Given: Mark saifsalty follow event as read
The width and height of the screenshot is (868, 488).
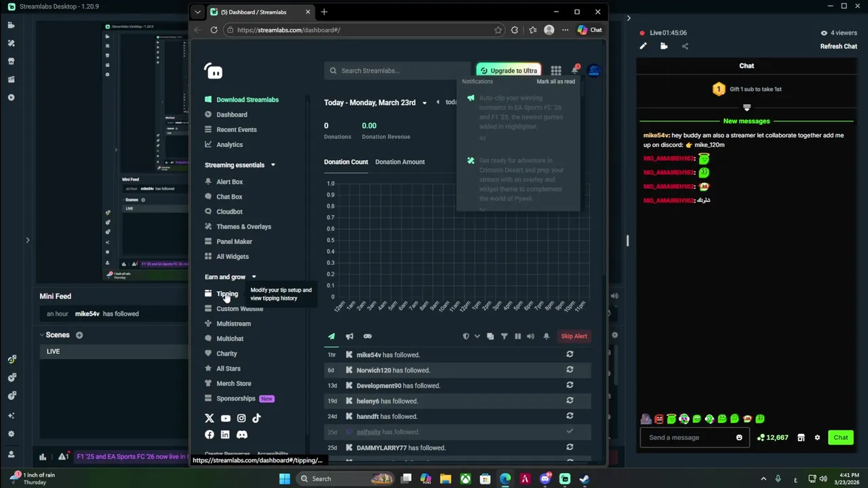Looking at the screenshot, I should (x=570, y=432).
